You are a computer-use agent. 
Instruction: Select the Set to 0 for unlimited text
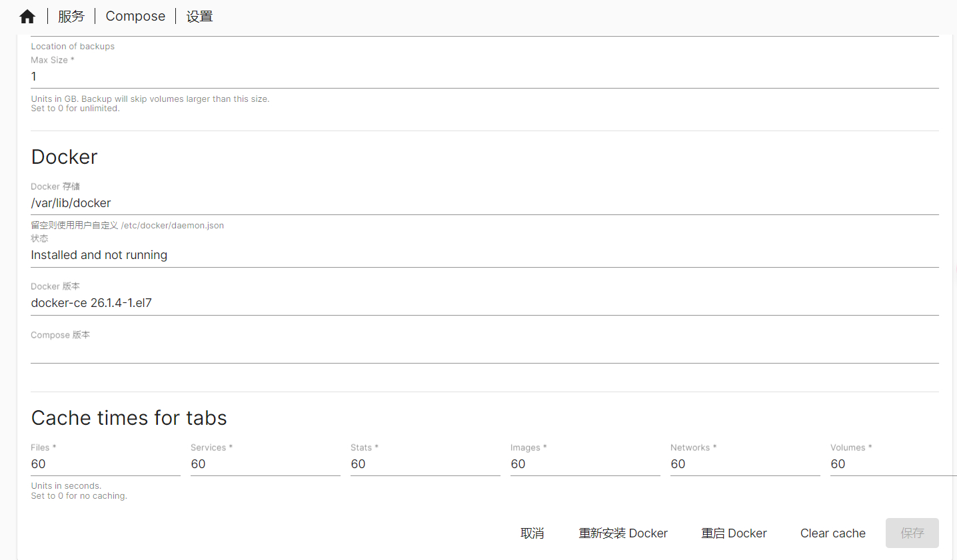point(75,109)
